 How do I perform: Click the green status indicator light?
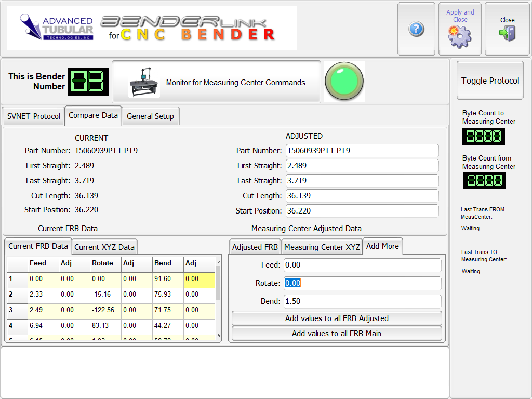coord(344,82)
